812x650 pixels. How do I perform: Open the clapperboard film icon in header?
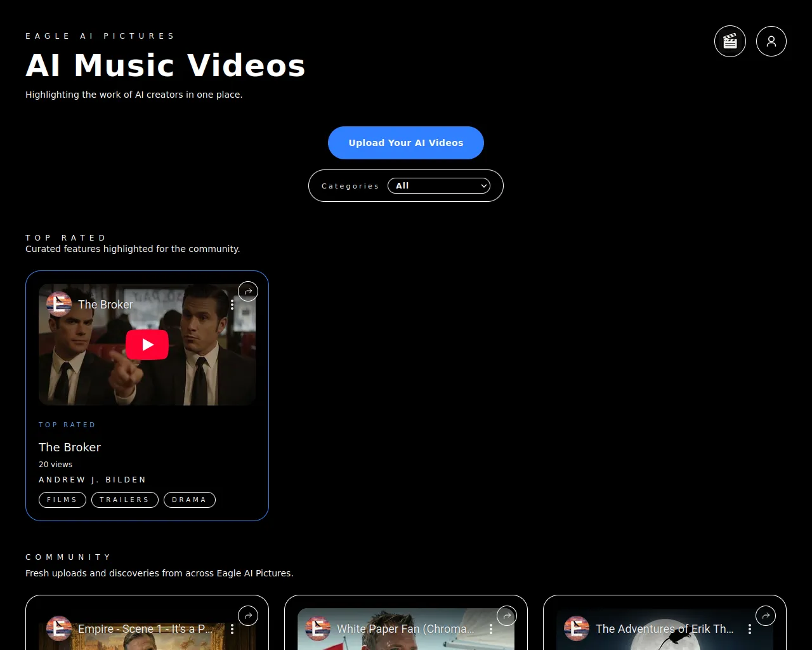(x=730, y=41)
